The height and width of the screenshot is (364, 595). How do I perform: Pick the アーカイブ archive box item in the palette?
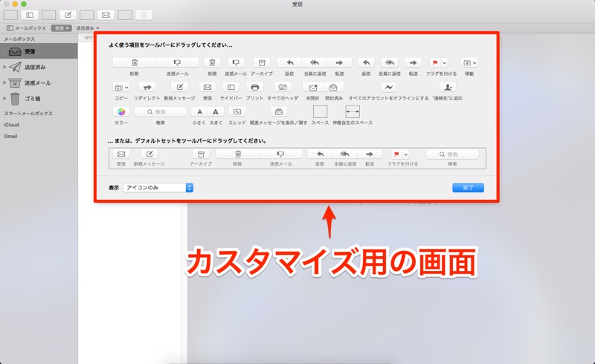click(x=262, y=62)
